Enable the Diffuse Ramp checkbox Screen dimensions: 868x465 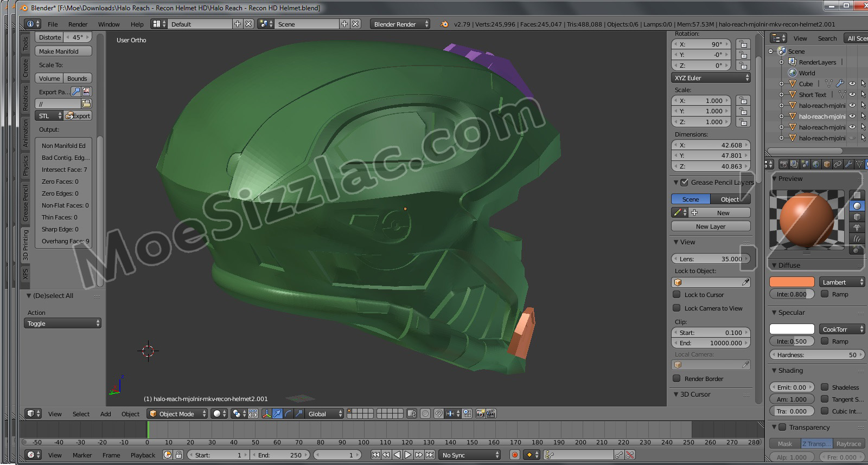pos(825,294)
